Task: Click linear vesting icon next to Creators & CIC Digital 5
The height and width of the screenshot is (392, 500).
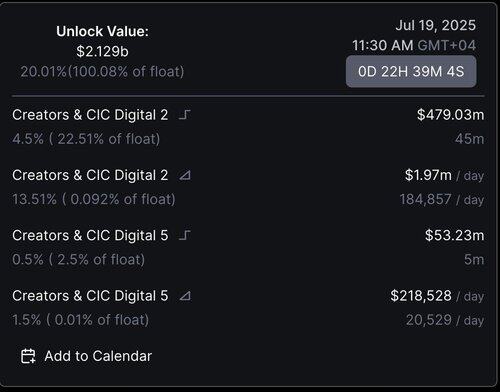Action: [x=185, y=296]
